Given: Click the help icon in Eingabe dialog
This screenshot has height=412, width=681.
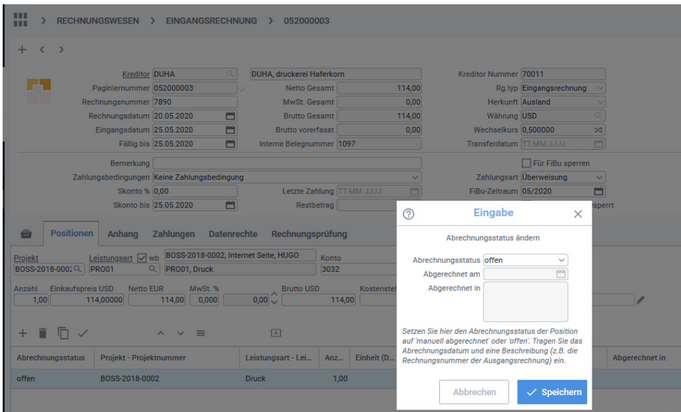Looking at the screenshot, I should click(x=409, y=214).
